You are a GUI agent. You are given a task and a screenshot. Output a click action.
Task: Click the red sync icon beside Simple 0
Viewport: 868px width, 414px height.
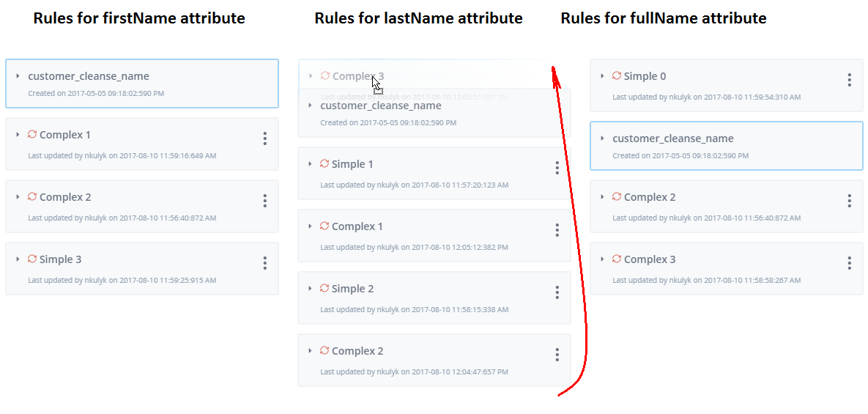(617, 75)
